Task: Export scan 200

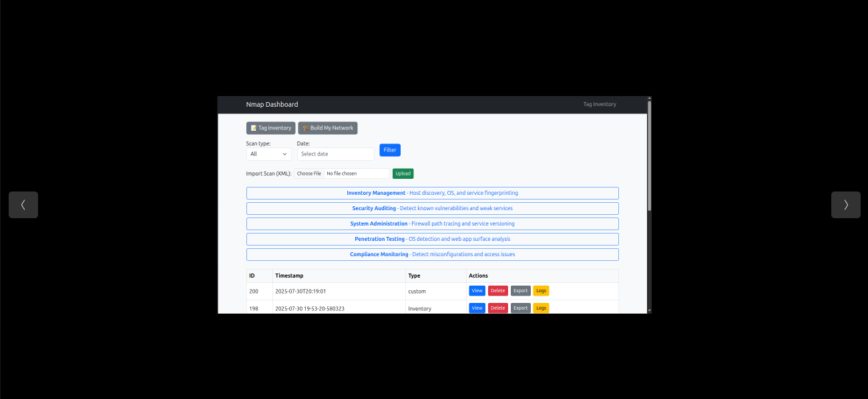Action: tap(521, 291)
